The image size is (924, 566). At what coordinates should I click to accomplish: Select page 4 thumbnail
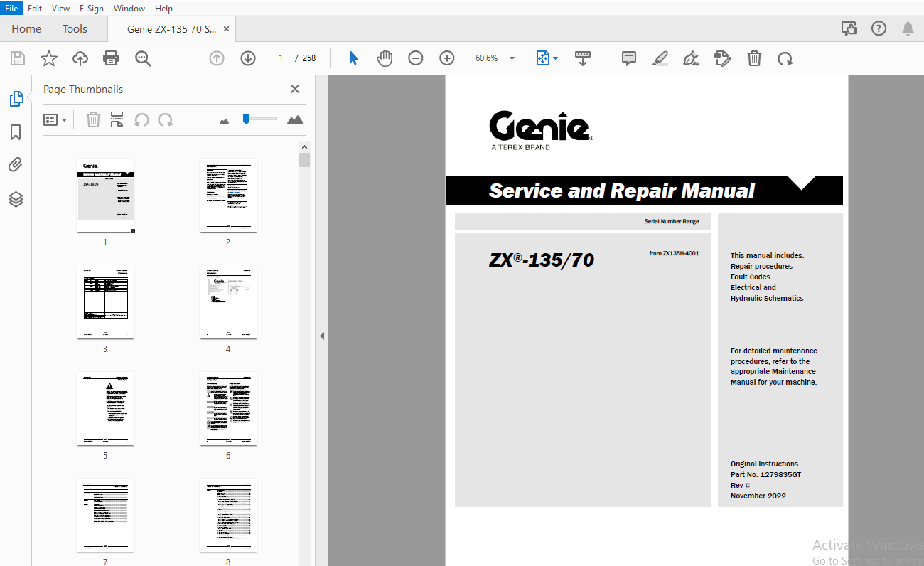coord(228,301)
